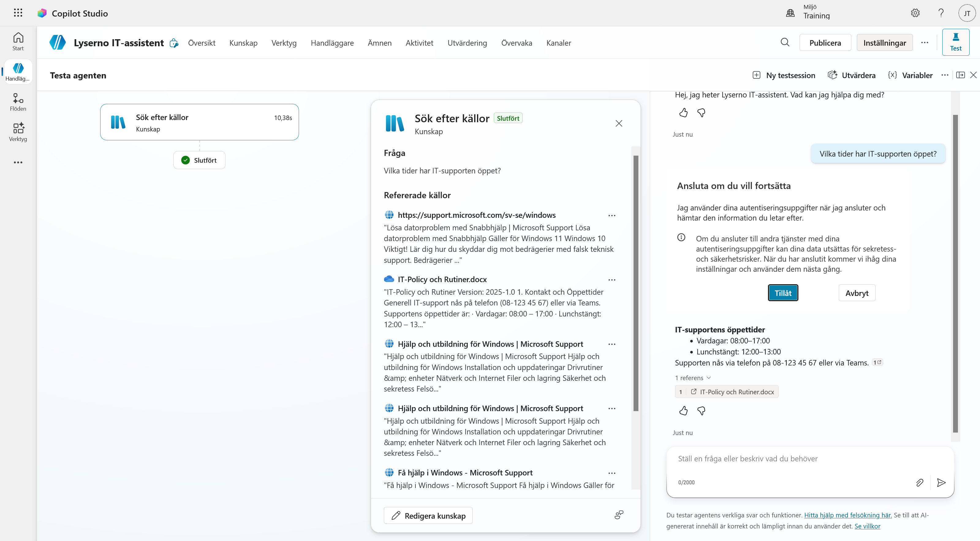Click the search magnifier icon

pos(785,42)
